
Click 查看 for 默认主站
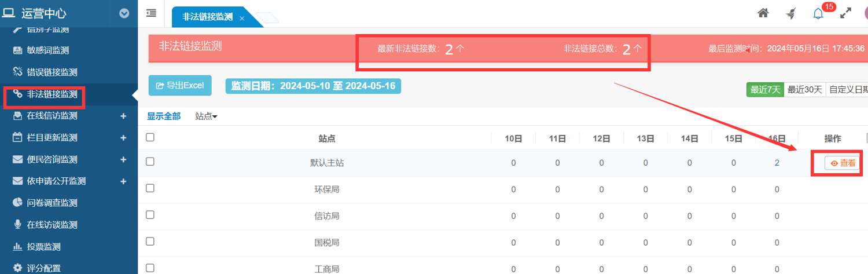pos(843,163)
